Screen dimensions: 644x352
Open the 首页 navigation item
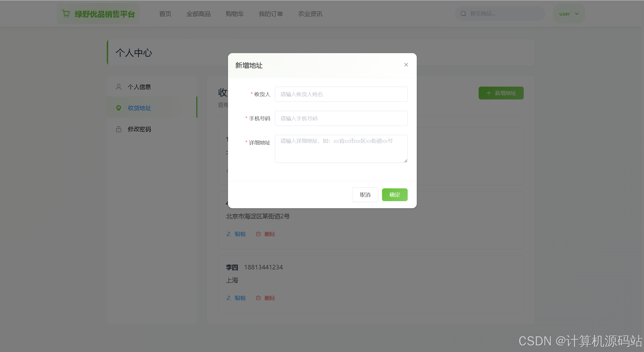(x=165, y=14)
